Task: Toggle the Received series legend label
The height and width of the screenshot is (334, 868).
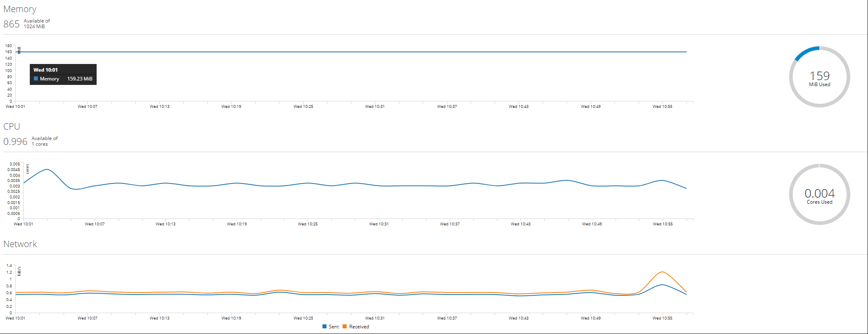Action: coord(359,327)
